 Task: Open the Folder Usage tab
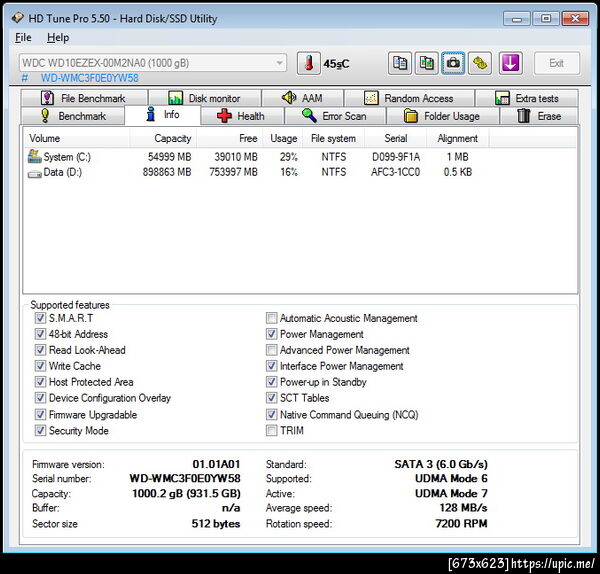pyautogui.click(x=443, y=116)
